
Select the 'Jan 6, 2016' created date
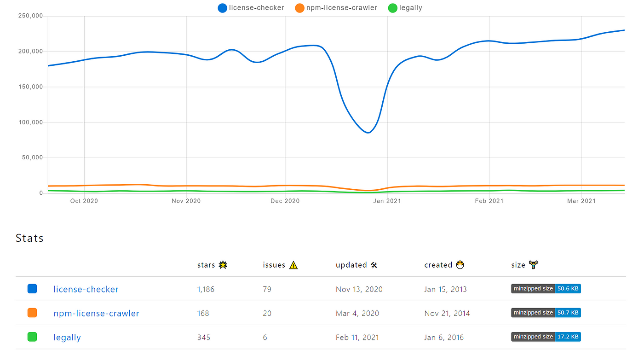point(444,337)
